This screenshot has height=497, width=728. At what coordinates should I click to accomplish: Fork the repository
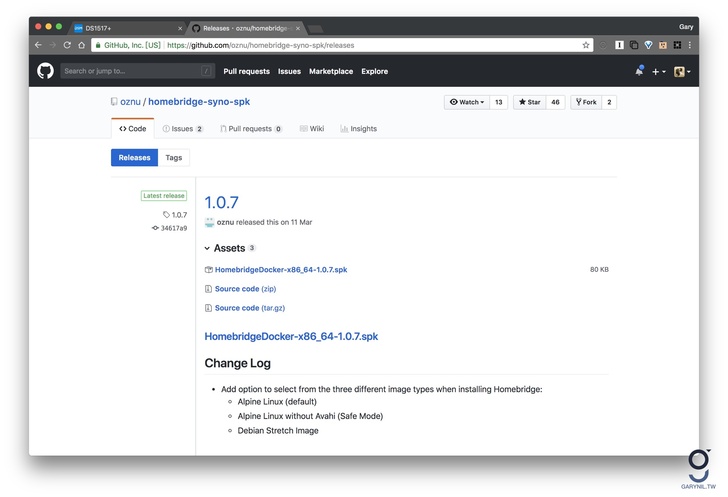[x=585, y=102]
